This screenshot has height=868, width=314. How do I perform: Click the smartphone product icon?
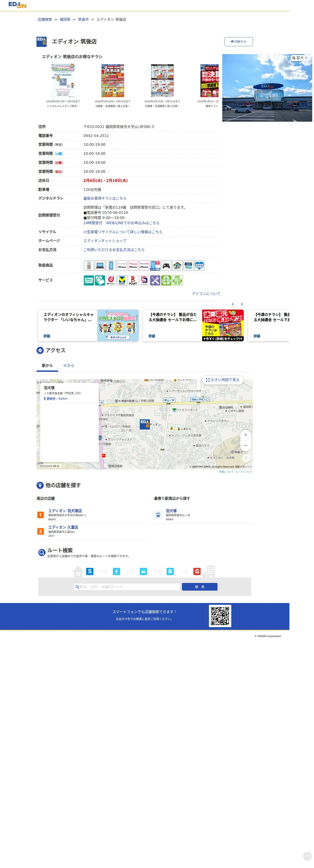tap(111, 266)
